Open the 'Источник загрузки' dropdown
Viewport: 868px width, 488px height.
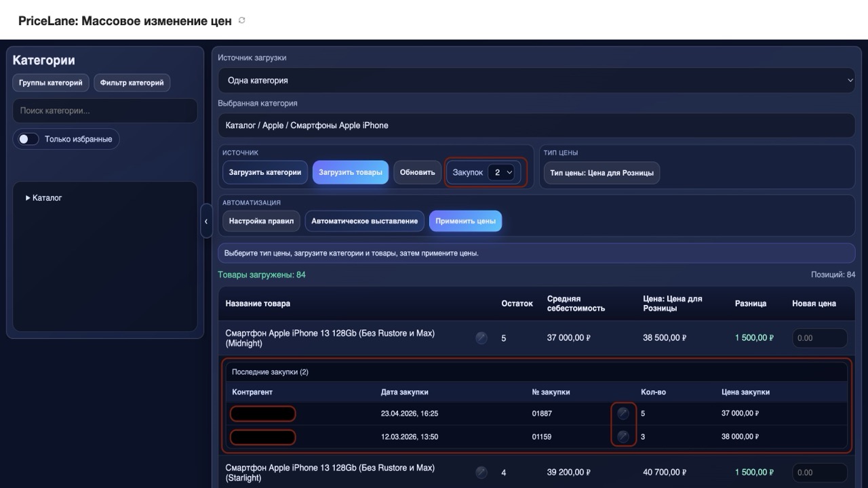[x=536, y=80]
